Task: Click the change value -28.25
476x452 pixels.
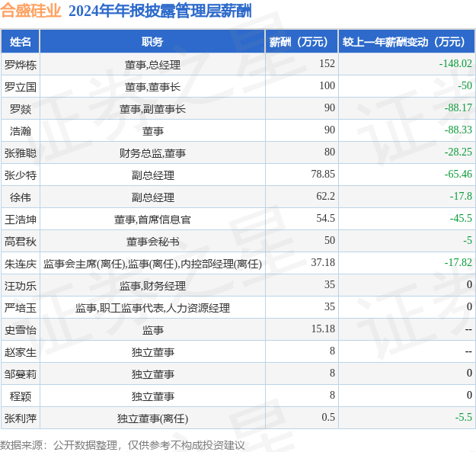Action: 458,152
